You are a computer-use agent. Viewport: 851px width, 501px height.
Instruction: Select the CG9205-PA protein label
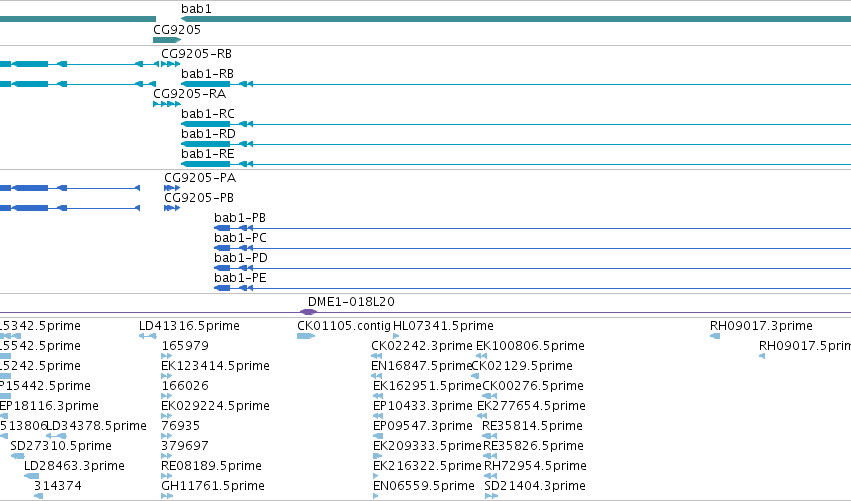pyautogui.click(x=200, y=178)
